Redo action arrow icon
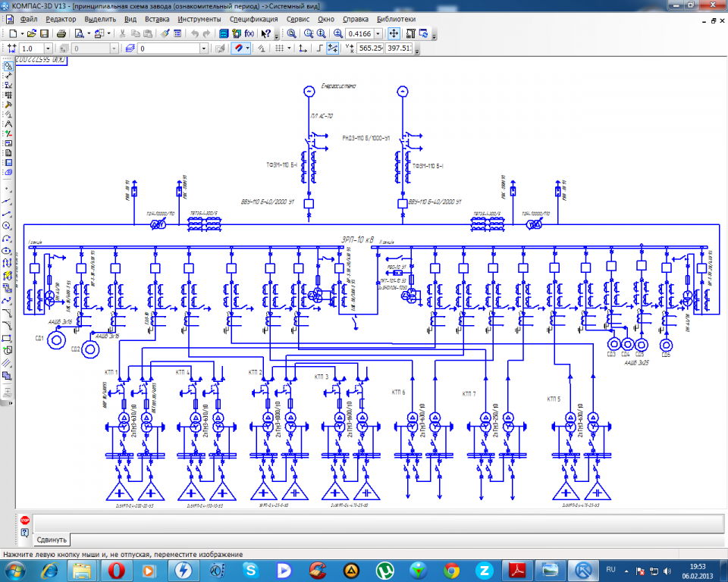Screen dimensions: 728x582 point(206,33)
